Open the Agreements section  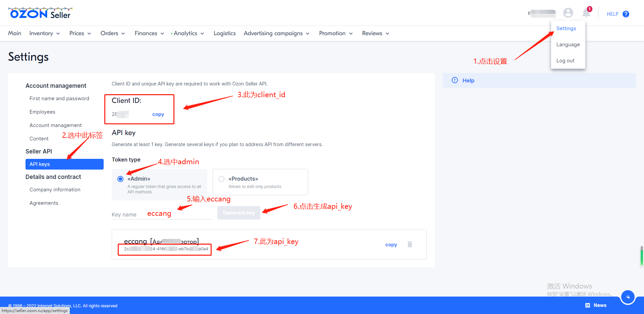(44, 203)
